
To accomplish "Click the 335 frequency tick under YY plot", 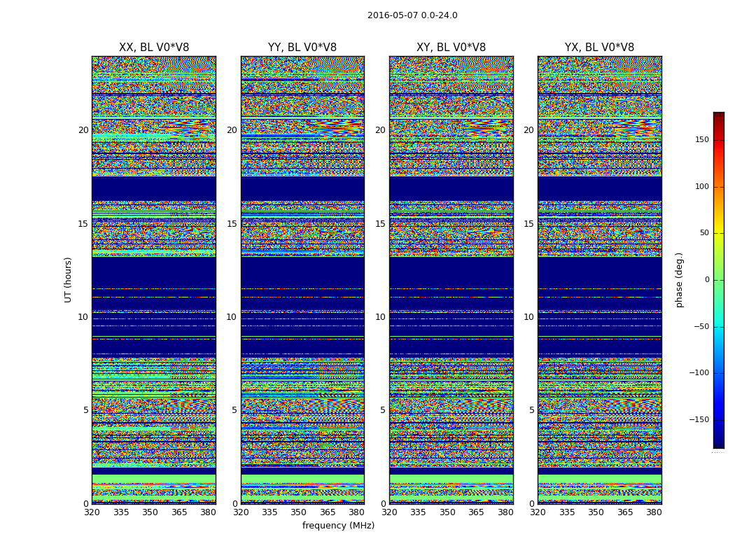I will (x=269, y=512).
